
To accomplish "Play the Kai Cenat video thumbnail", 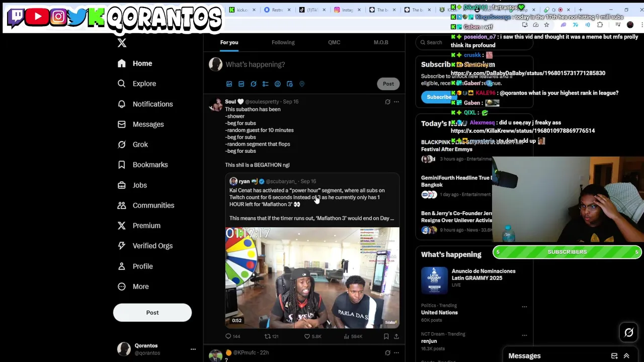I will tap(312, 278).
